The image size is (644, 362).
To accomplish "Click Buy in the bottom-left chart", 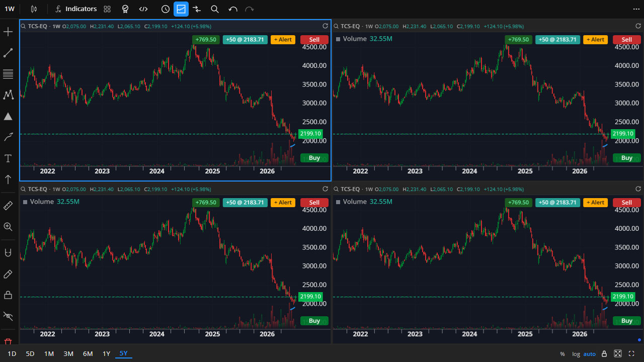I will pos(314,321).
